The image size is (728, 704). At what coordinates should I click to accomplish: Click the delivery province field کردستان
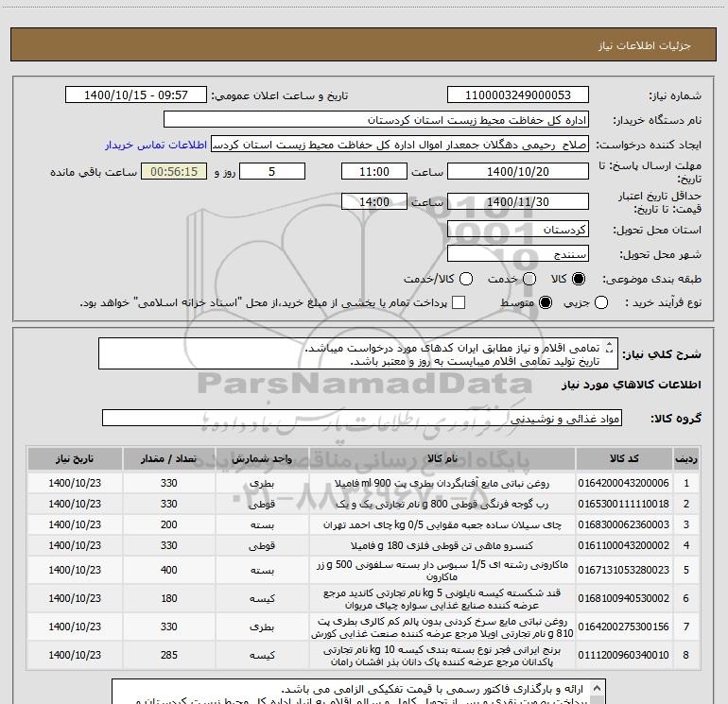[x=518, y=229]
